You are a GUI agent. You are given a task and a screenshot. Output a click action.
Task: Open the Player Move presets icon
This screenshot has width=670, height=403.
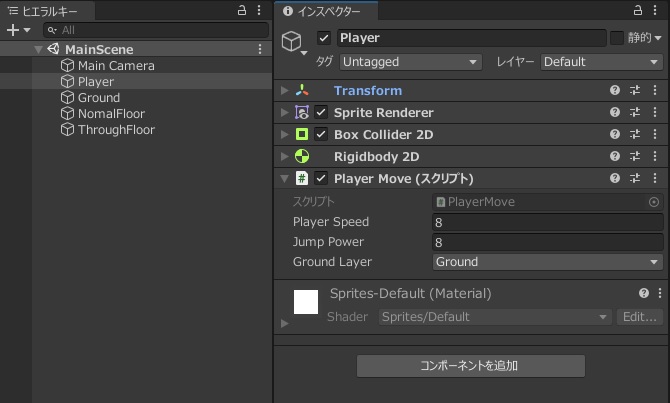coord(635,178)
